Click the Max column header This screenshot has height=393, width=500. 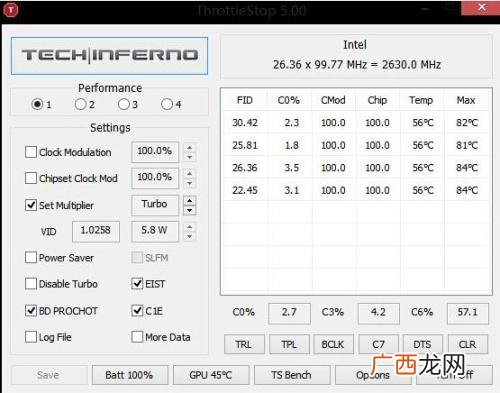pyautogui.click(x=466, y=100)
